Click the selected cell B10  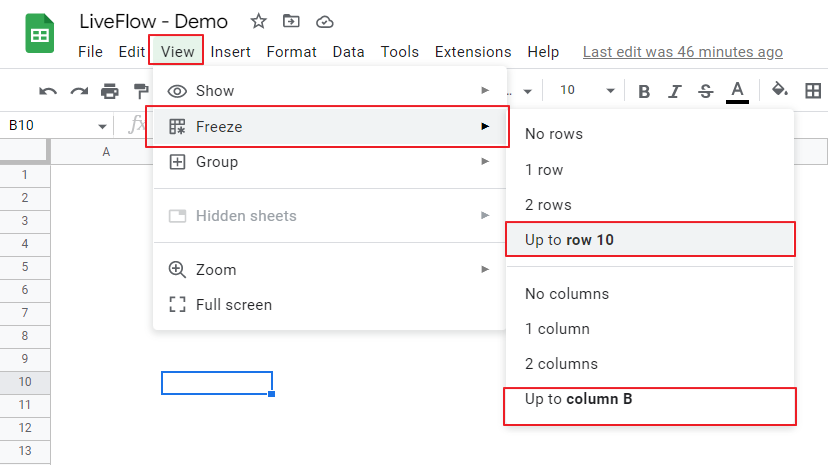pos(217,383)
